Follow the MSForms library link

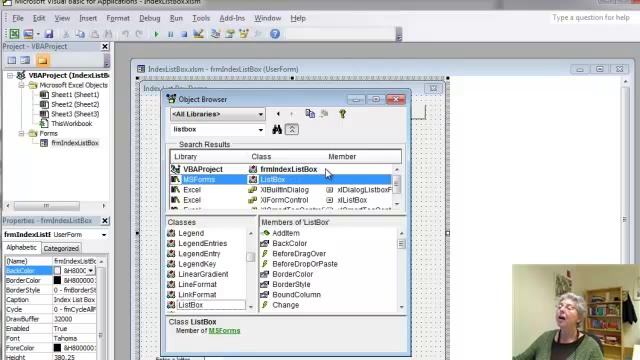click(224, 331)
